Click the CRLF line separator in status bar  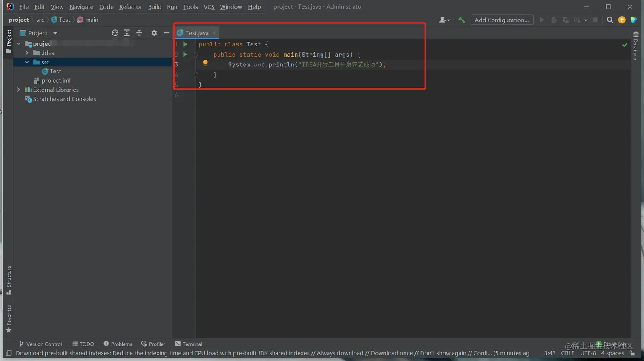(568, 353)
